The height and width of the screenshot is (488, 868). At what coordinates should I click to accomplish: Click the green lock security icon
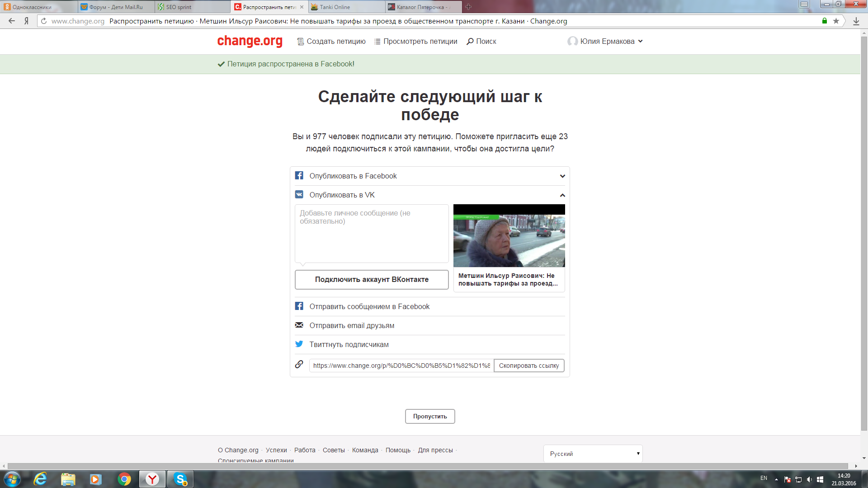pyautogui.click(x=825, y=21)
